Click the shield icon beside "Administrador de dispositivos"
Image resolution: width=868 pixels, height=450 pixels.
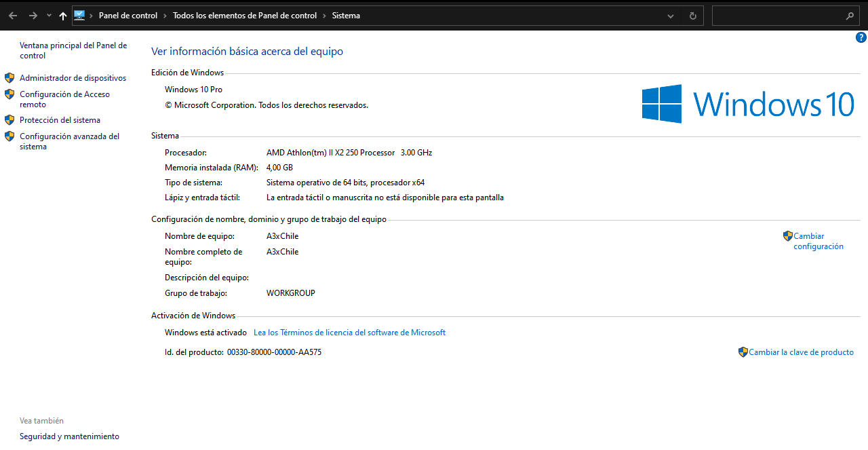[9, 78]
